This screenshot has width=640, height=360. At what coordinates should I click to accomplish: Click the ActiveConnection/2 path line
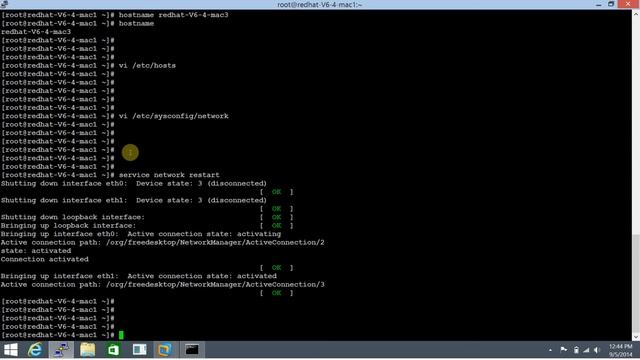click(x=162, y=242)
